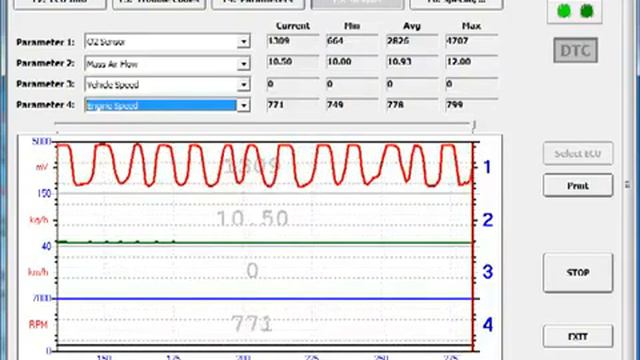
Task: Open the Parameter 3 Vehicle Speed dropdown
Action: click(x=243, y=84)
